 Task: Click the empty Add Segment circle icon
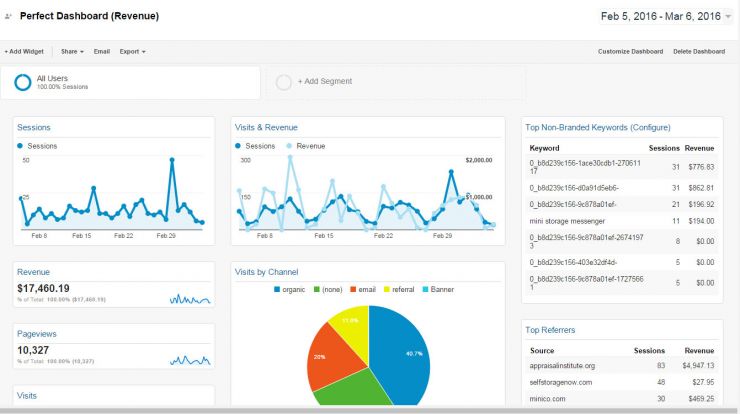284,82
